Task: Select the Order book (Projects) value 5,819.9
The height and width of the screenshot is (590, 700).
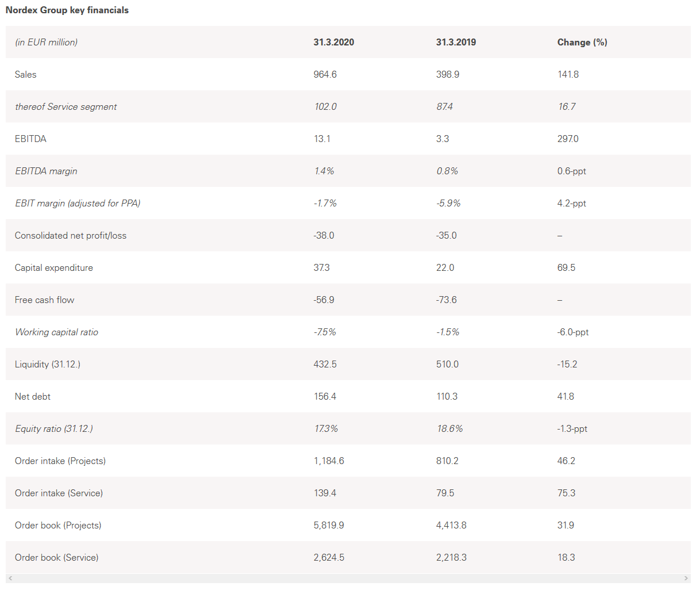Action: click(x=329, y=526)
